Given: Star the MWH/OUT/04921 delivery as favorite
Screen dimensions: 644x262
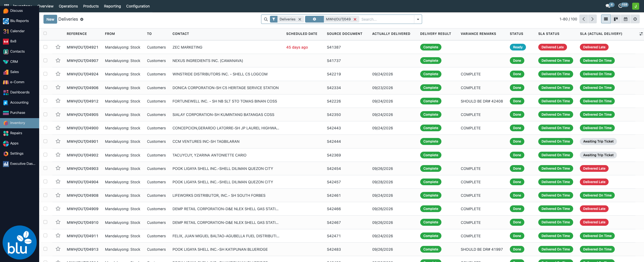Looking at the screenshot, I should pos(58,47).
